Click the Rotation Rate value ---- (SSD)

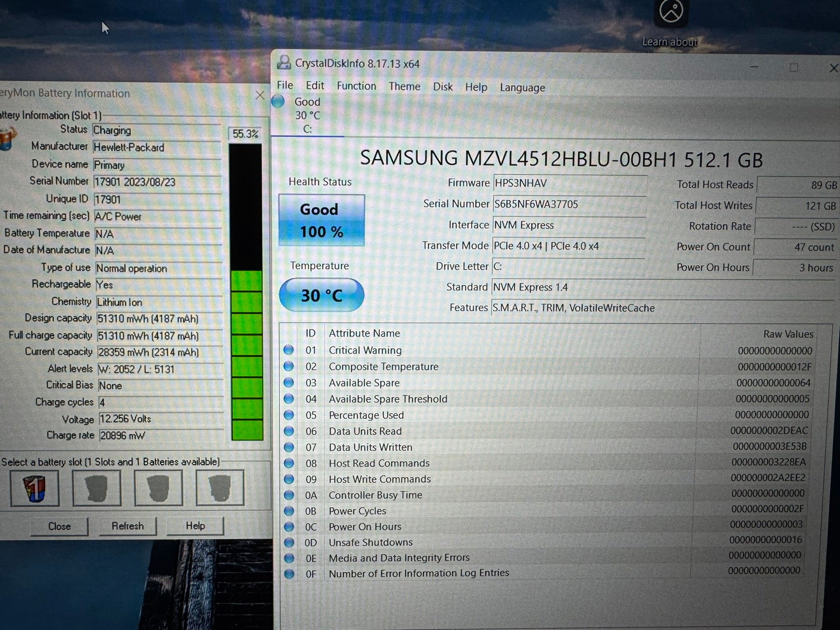pyautogui.click(x=796, y=226)
